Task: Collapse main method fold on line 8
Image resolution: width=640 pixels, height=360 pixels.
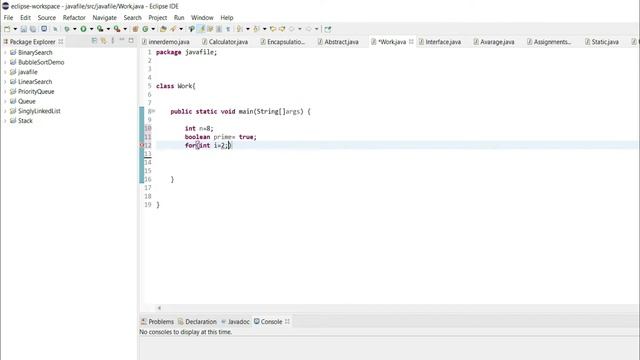Action: tap(153, 111)
